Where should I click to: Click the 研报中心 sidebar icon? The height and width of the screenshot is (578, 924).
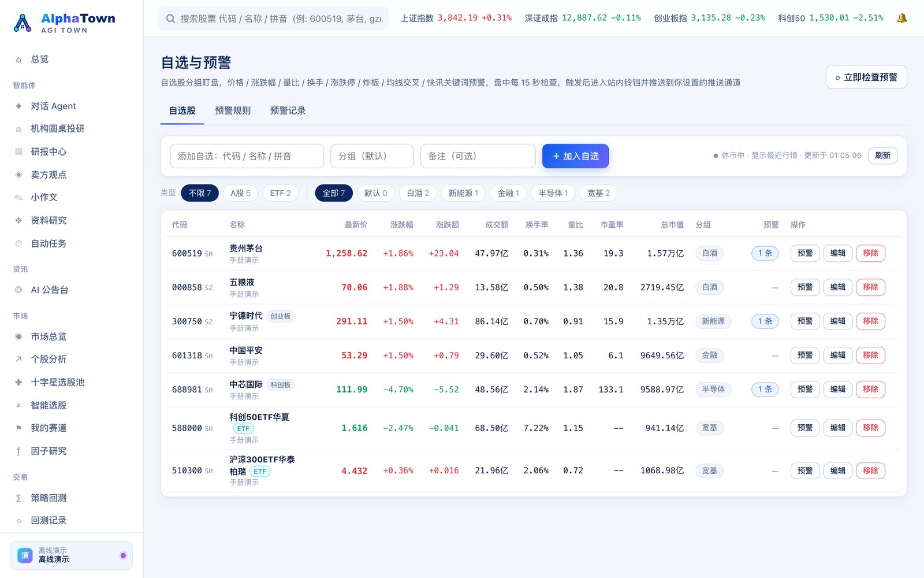18,151
